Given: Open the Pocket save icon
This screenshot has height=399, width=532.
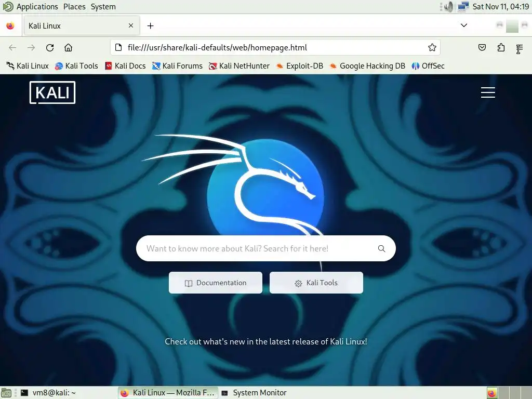Looking at the screenshot, I should (x=482, y=47).
